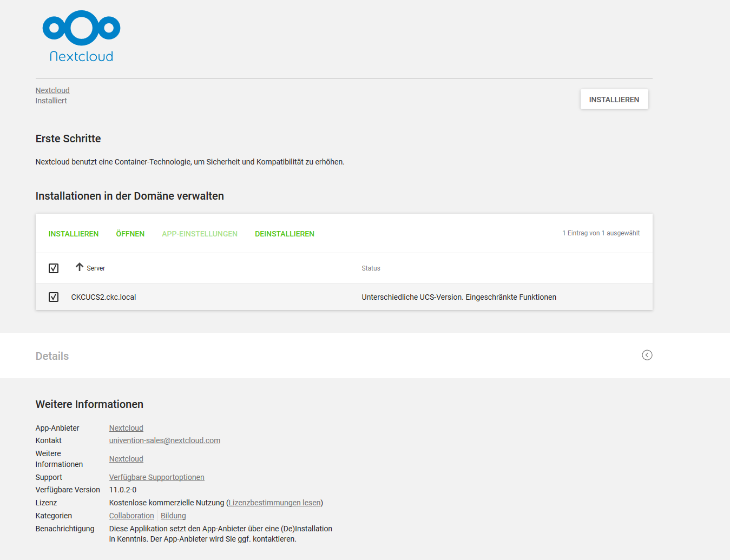Select the Bildung category link
This screenshot has height=560, width=730.
click(x=173, y=516)
